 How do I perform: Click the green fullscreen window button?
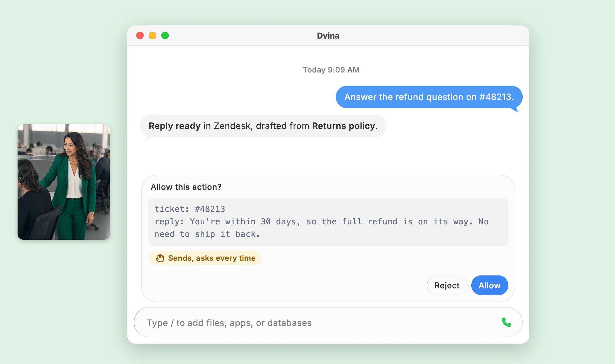click(x=165, y=35)
